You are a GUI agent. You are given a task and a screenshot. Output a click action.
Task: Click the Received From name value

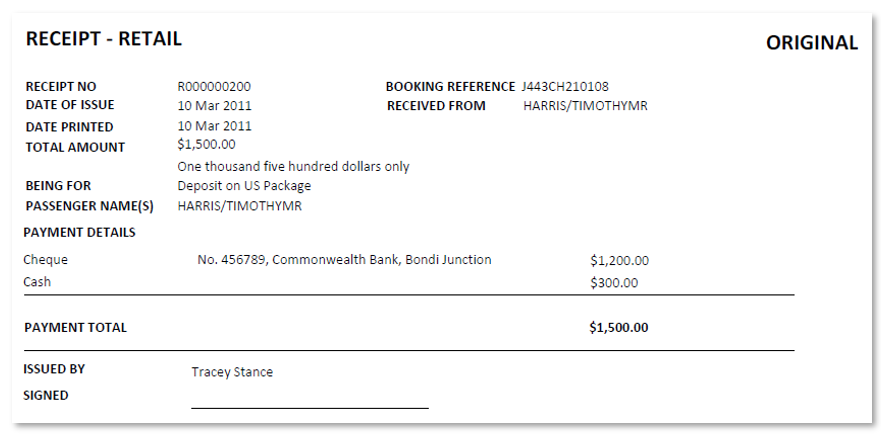pos(585,106)
